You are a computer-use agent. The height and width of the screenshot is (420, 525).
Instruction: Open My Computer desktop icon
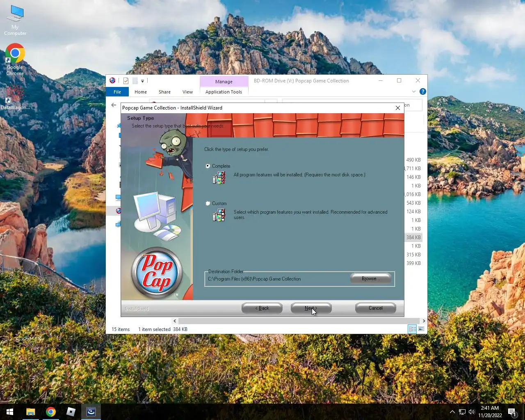[15, 20]
